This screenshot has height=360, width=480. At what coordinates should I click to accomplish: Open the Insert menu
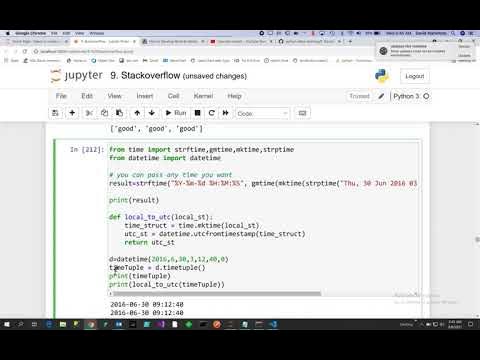[145, 96]
